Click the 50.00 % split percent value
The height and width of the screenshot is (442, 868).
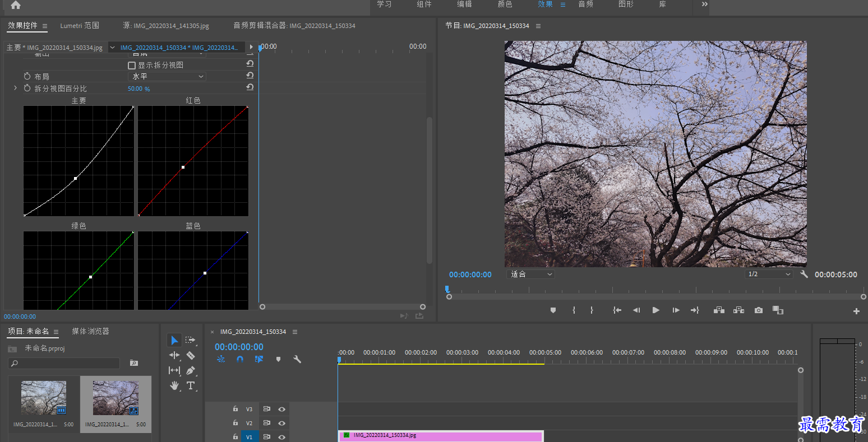tap(138, 89)
